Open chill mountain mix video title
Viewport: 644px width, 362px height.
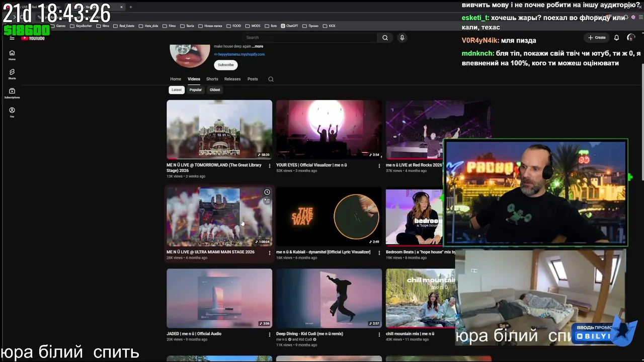point(410,334)
